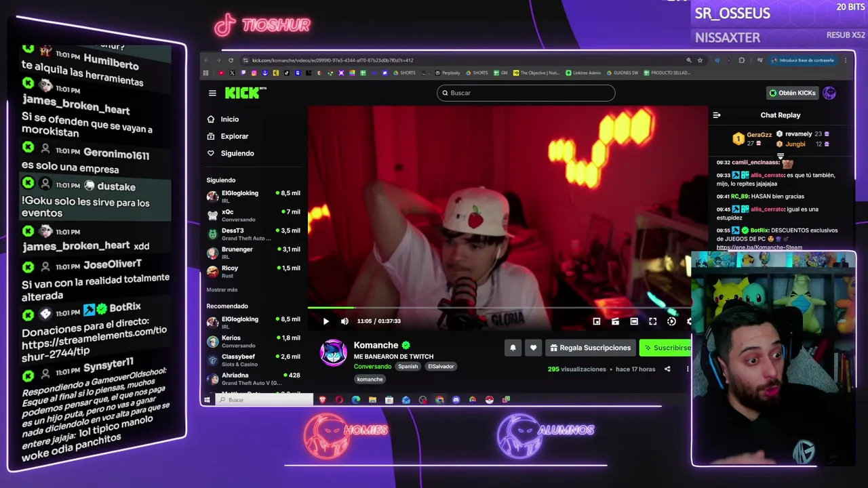The height and width of the screenshot is (488, 868).
Task: Open the Windows Start menu
Action: pyautogui.click(x=207, y=400)
